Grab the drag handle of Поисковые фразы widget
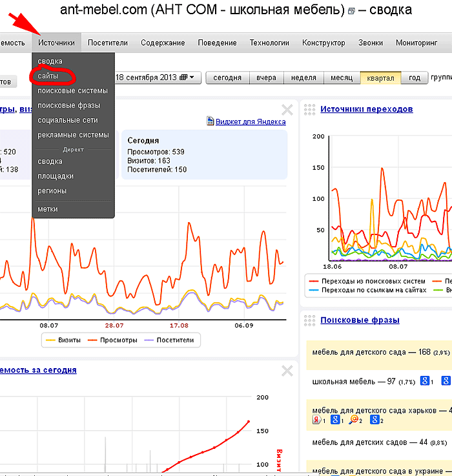Image resolution: width=452 pixels, height=476 pixels. point(309,320)
